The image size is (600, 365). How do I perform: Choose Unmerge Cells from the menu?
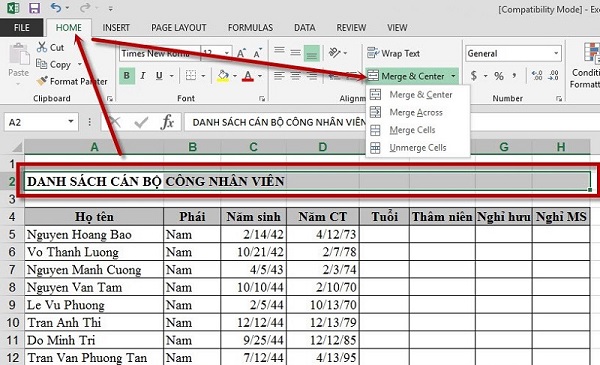[418, 147]
